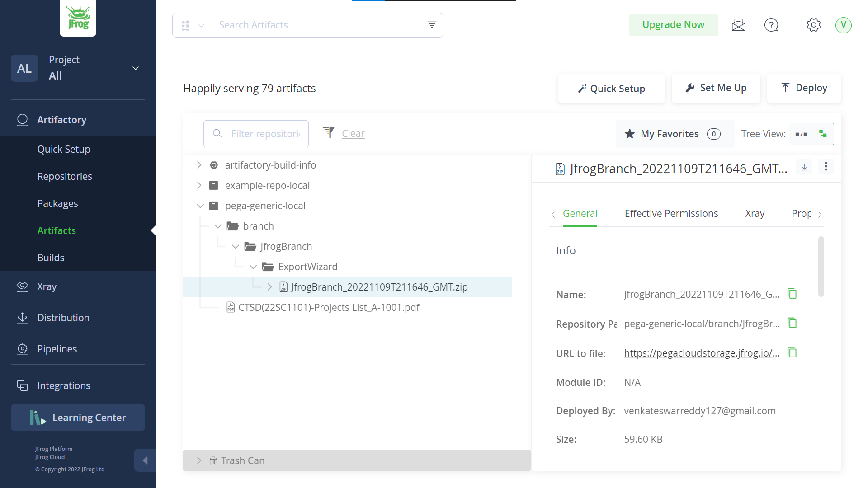Click the ExportWizard folder icon
The height and width of the screenshot is (488, 868).
pos(268,267)
